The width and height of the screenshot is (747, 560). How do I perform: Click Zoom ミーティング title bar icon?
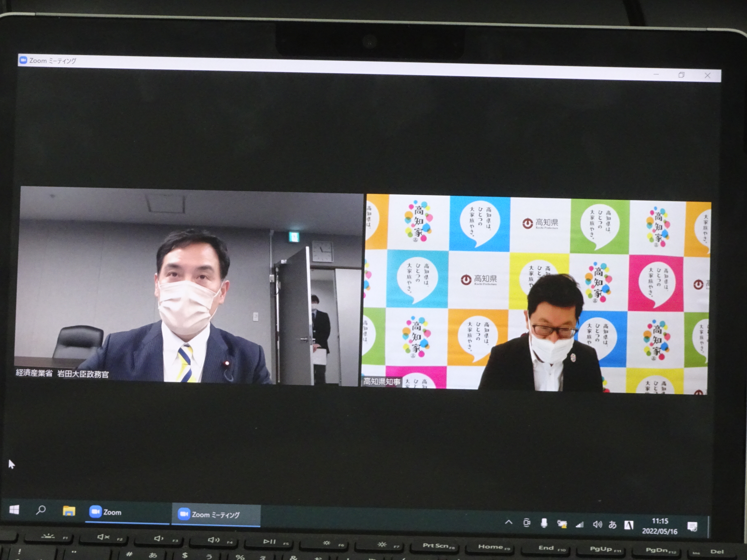point(23,60)
